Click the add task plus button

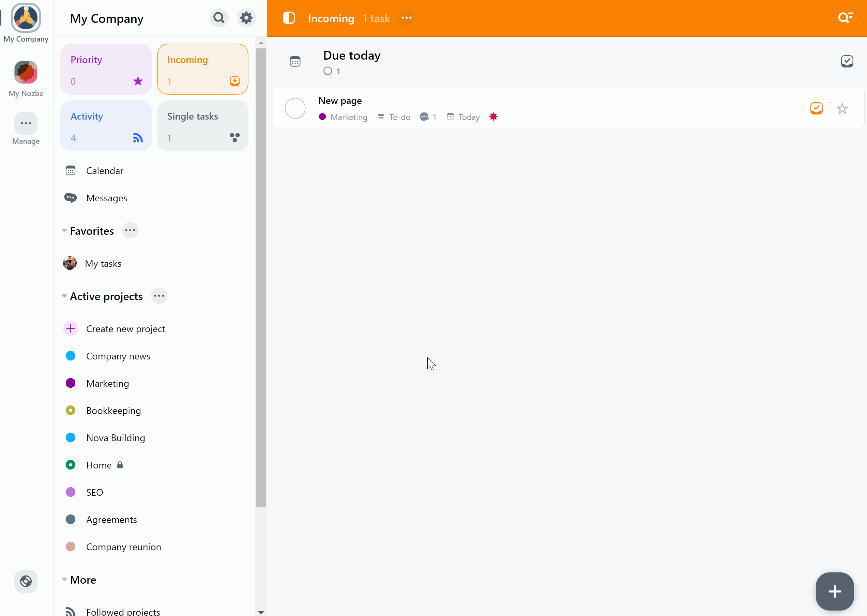[834, 591]
